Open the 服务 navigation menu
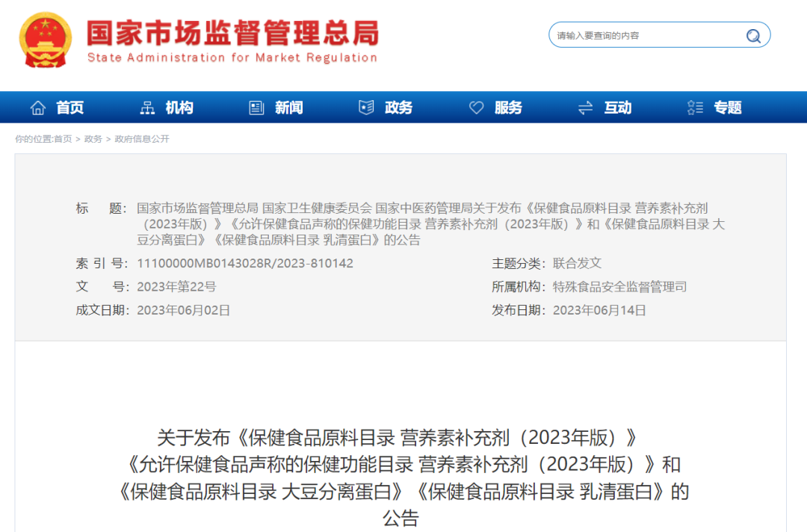Viewport: 807px width, 532px height. [508, 108]
